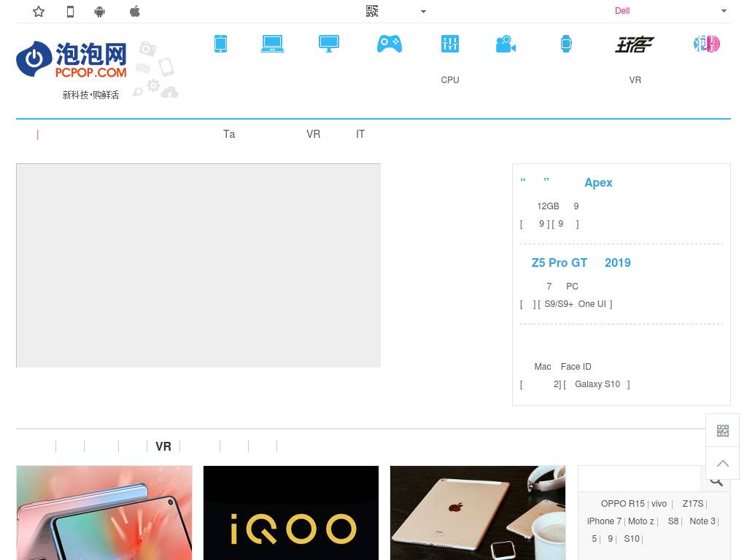Open the Galaxy S10 bracket link
Screen dimensions: 747x560
[x=597, y=384]
